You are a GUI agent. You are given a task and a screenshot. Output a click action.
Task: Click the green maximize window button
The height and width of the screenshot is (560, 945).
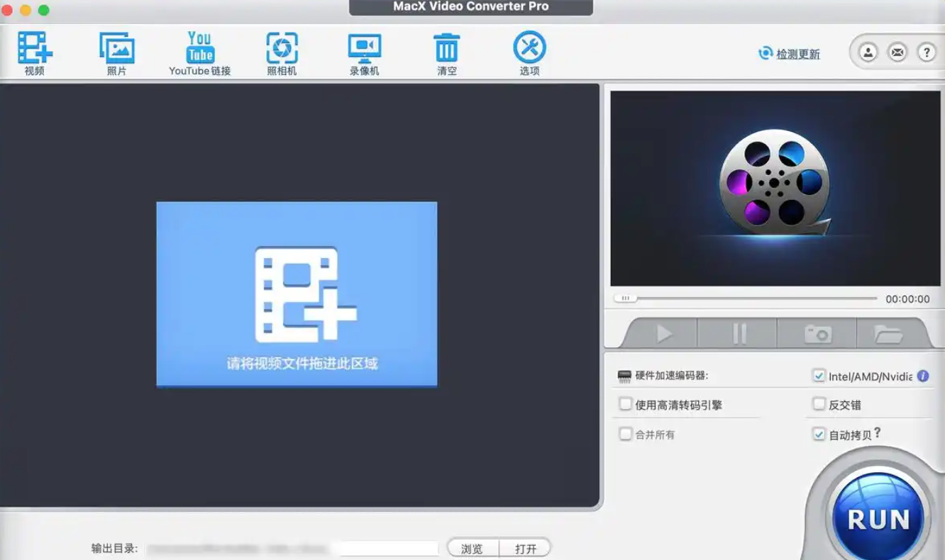point(43,10)
